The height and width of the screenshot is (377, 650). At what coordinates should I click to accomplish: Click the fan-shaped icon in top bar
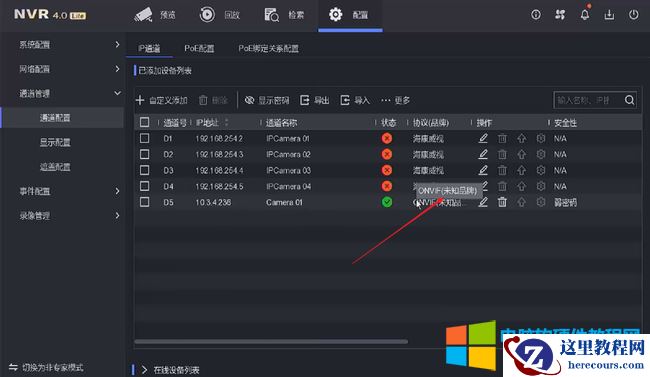(x=560, y=15)
